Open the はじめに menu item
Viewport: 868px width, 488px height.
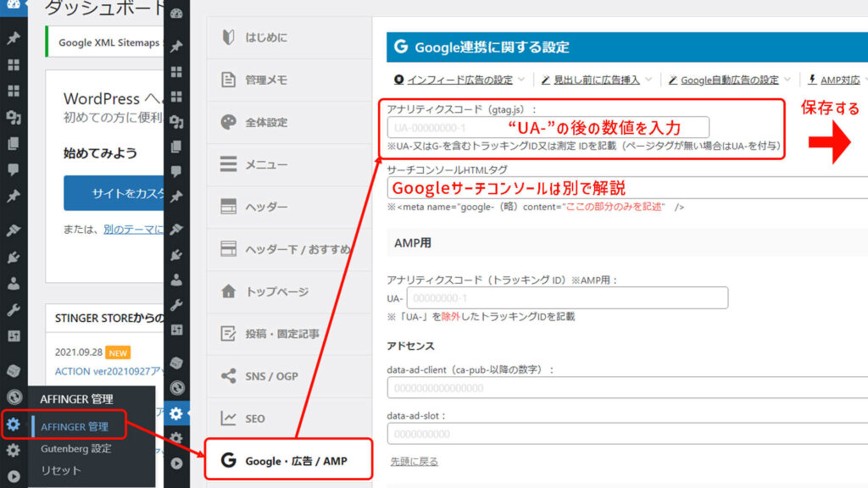coord(289,37)
